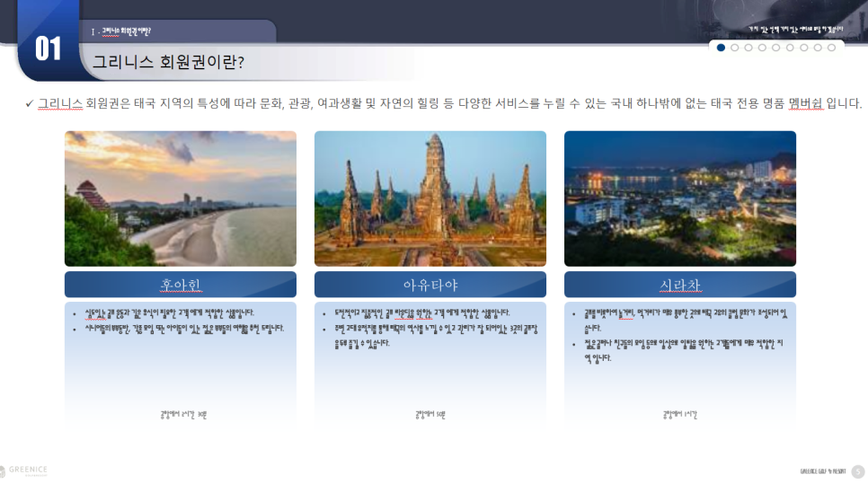The height and width of the screenshot is (484, 868).
Task: Click the white tagline in the top banner
Action: [795, 29]
